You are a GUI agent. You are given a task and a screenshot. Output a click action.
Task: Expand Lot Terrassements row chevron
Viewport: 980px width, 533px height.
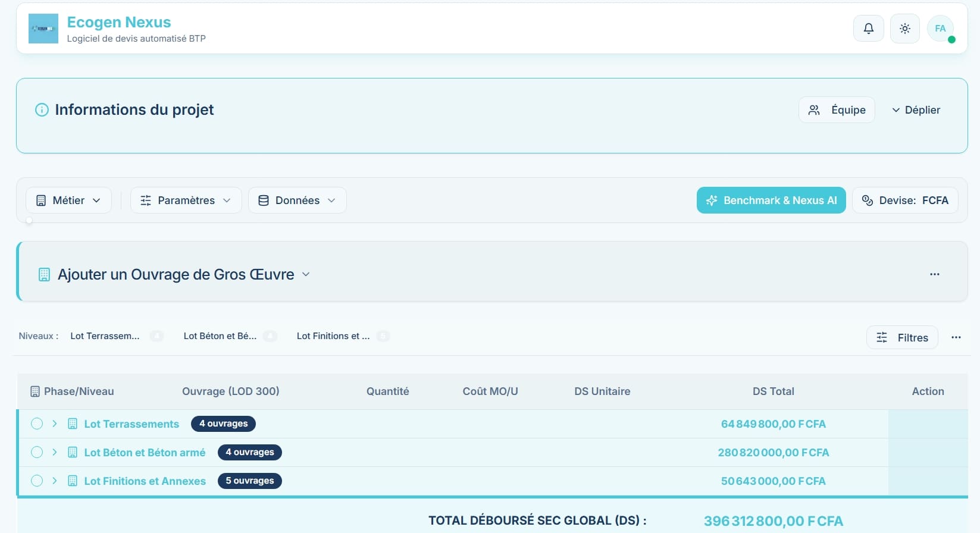point(55,424)
